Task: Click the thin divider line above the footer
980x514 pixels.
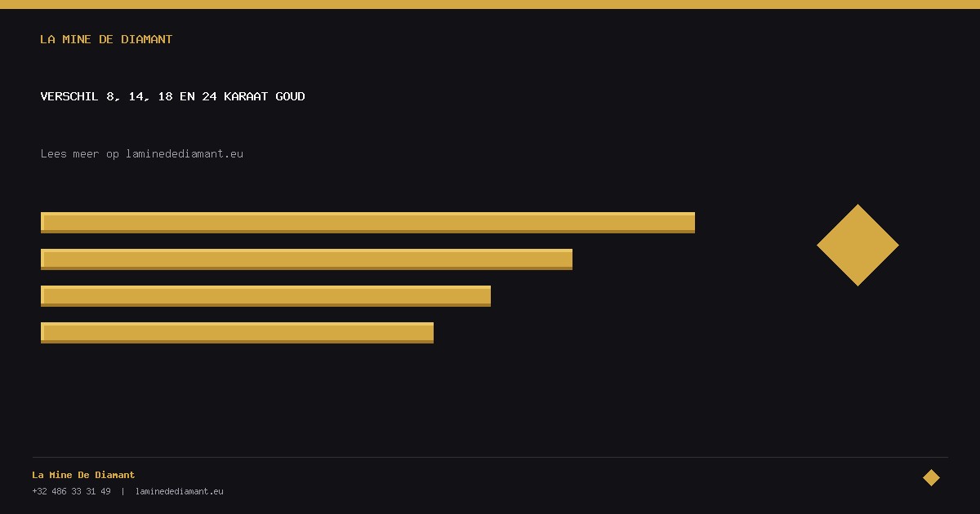Action: (x=490, y=457)
